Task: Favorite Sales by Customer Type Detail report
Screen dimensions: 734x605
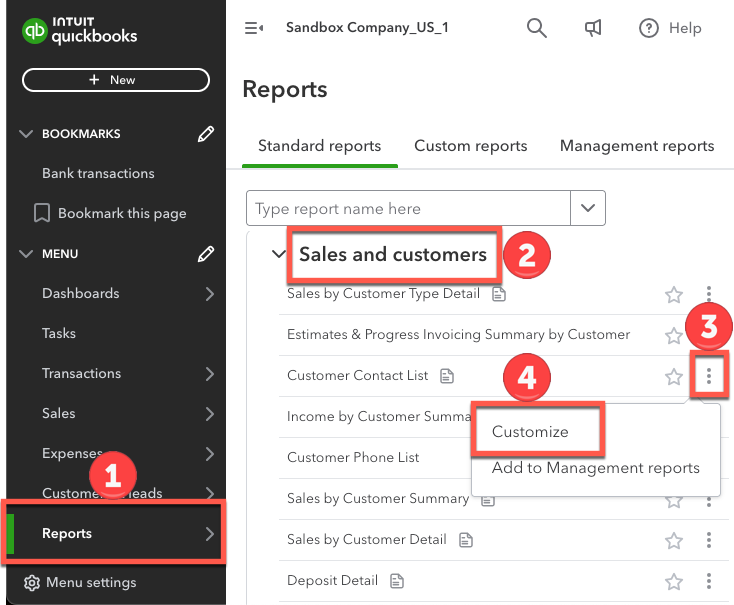Action: [x=674, y=294]
